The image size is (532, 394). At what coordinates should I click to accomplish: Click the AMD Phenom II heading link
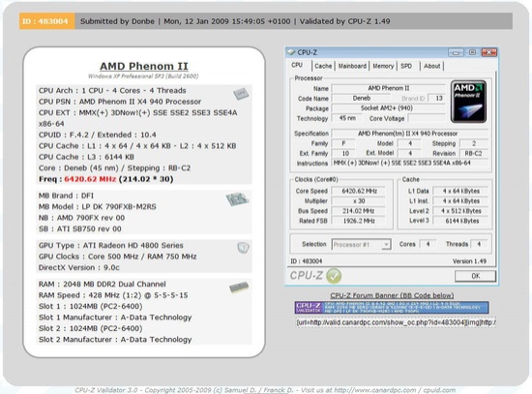[x=144, y=66]
